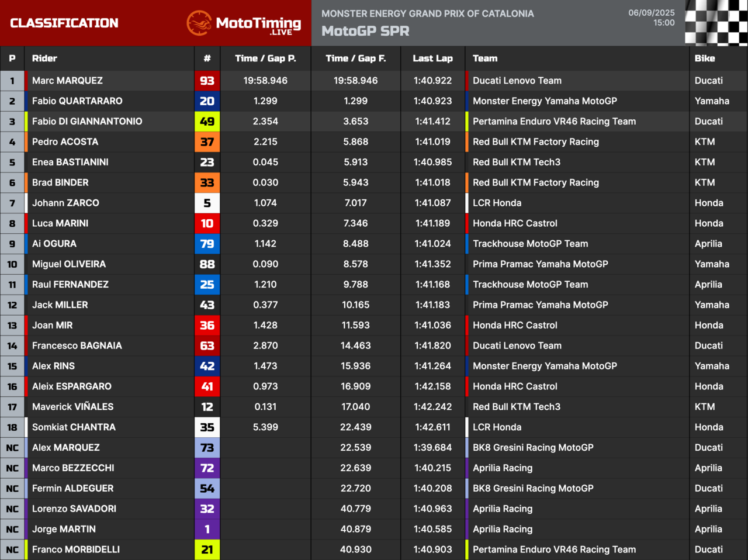Click LCR Honda in Zarco's row

pyautogui.click(x=497, y=203)
